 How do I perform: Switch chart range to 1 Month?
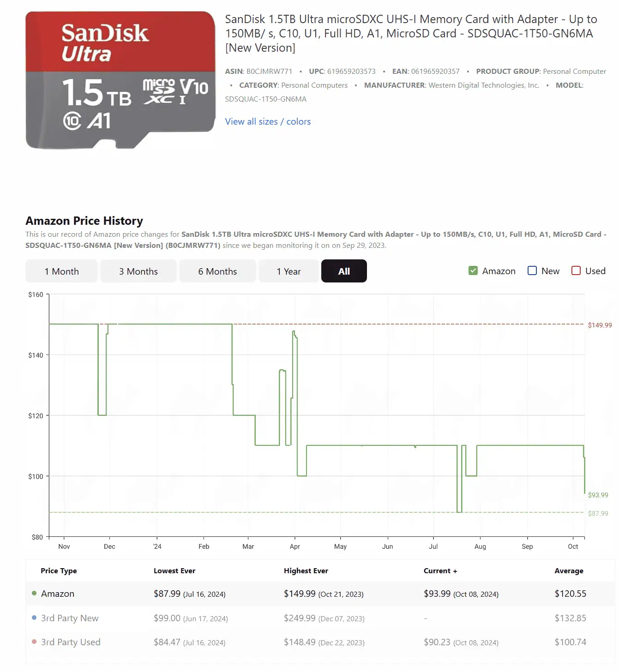point(61,271)
